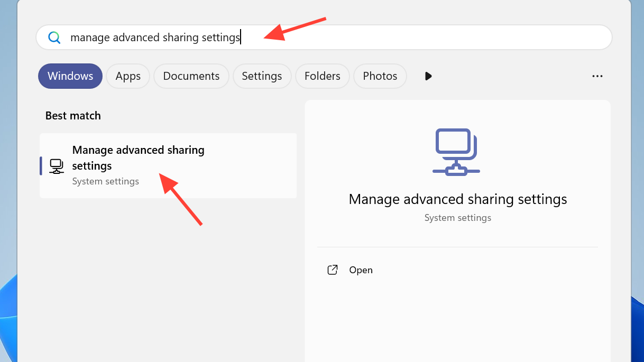Click the small network icon in best match
The image size is (644, 362).
[57, 166]
